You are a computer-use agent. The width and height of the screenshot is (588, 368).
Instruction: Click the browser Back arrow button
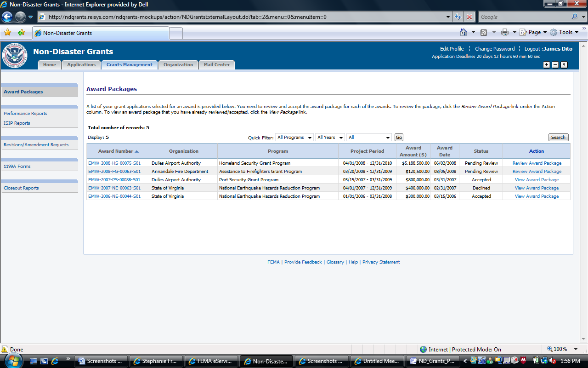[x=7, y=17]
